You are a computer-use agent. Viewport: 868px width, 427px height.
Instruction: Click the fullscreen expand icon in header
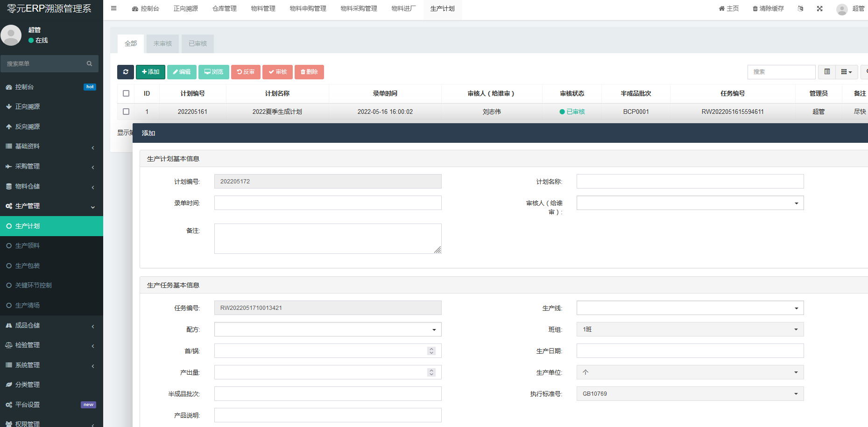click(x=819, y=8)
